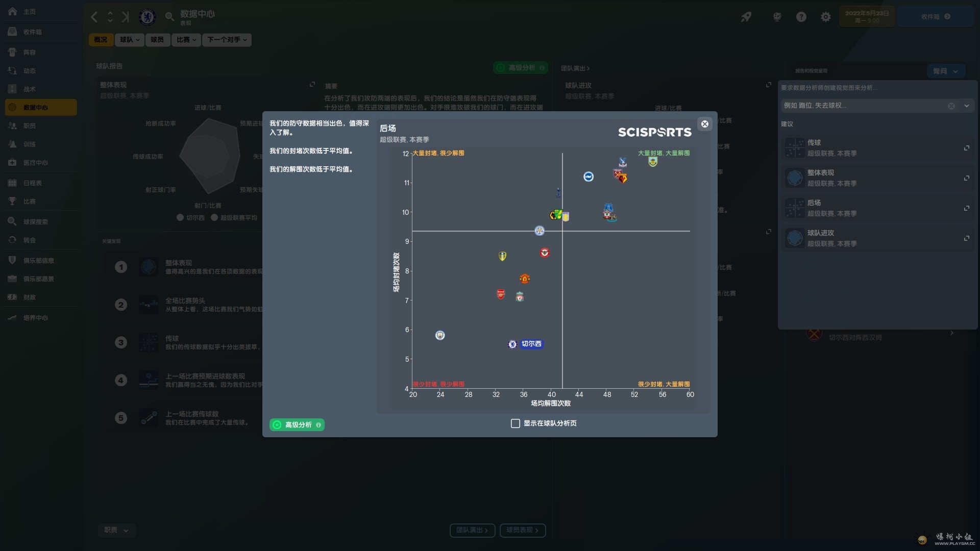Toggle the 超级联赛平均 legend dot
Screen dimensions: 980x551
click(214, 217)
